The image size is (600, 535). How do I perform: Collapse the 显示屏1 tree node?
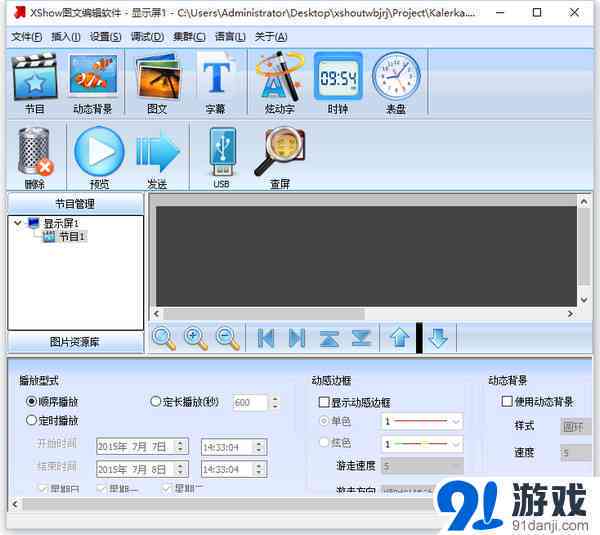[x=17, y=223]
